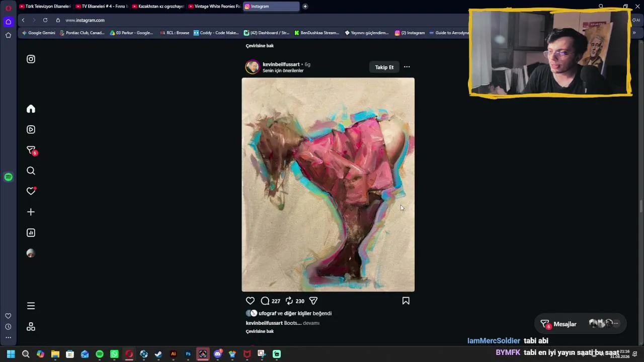Open a new browser tab
The image size is (644, 362).
pos(305,7)
